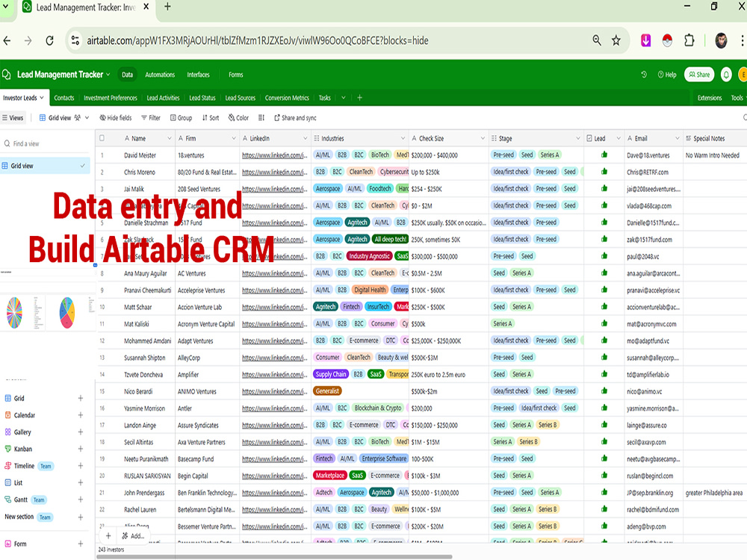Open a new browser tab
747x560 pixels.
pyautogui.click(x=167, y=7)
